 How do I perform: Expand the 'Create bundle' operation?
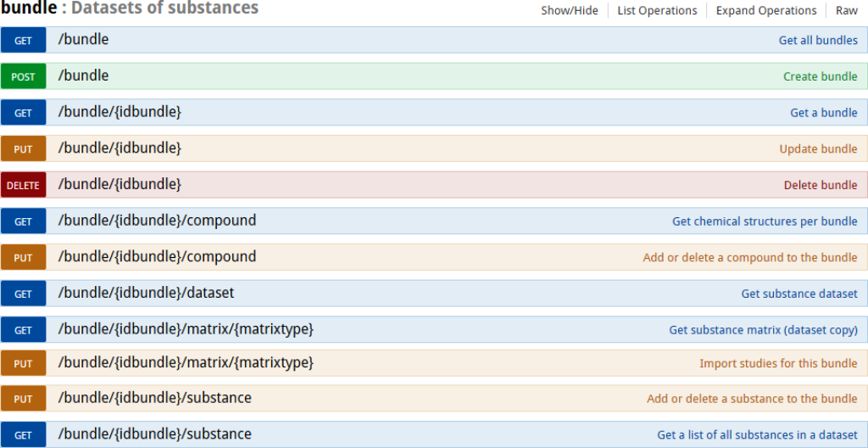[x=820, y=76]
